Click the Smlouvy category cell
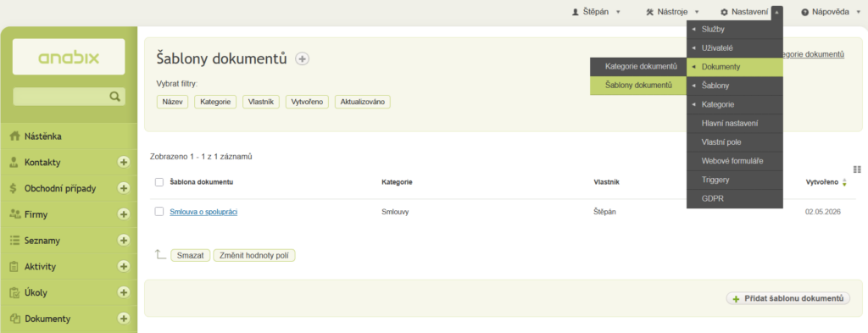The image size is (868, 333). [395, 212]
